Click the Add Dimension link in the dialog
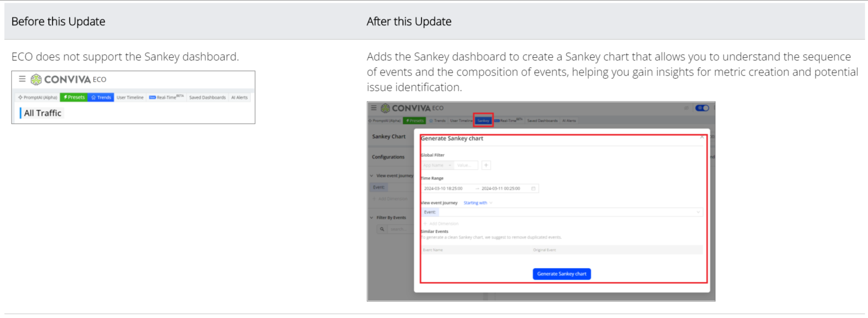This screenshot has height=318, width=868. (441, 223)
